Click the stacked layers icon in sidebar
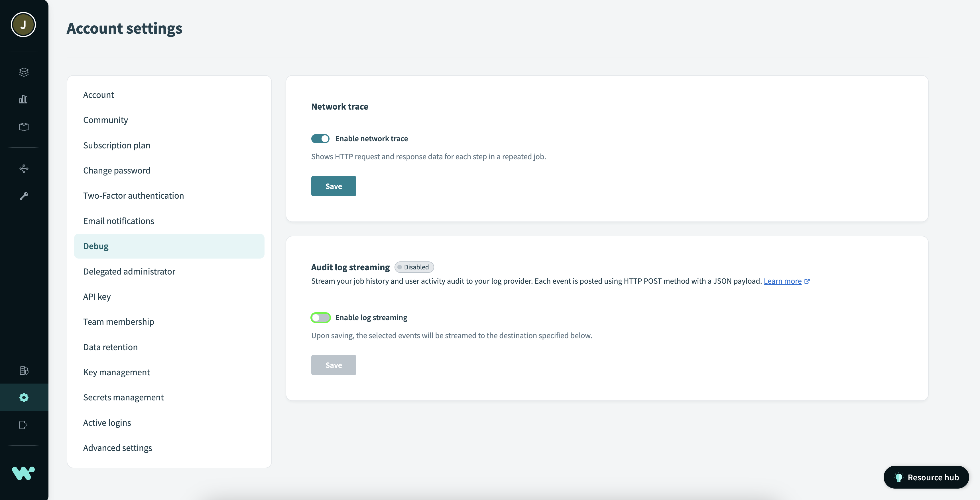The width and height of the screenshot is (980, 500). [x=24, y=71]
